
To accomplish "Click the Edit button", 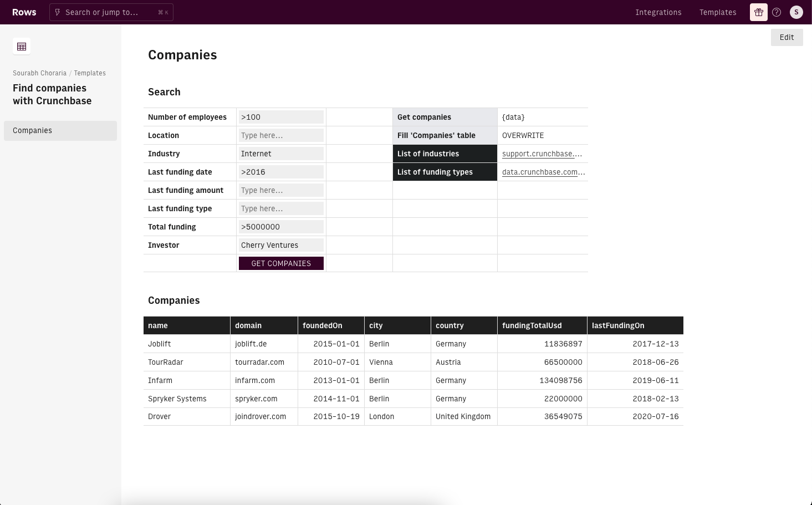I will pos(787,38).
